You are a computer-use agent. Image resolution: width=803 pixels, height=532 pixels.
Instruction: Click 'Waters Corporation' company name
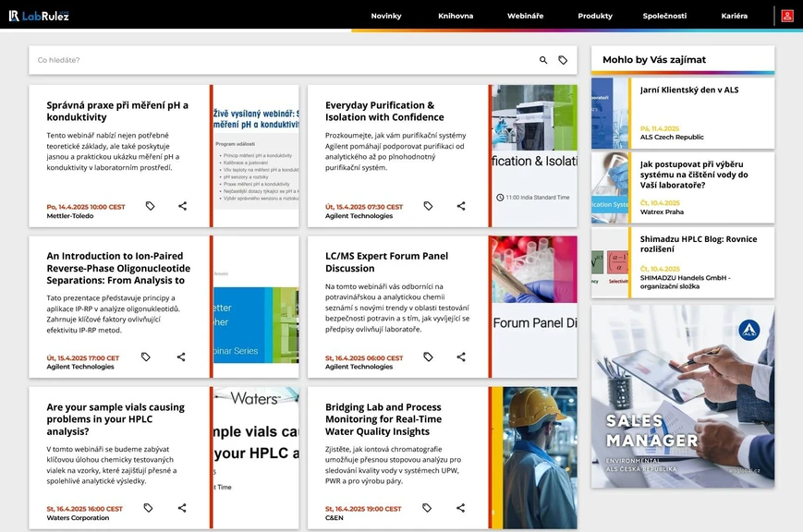coord(78,517)
